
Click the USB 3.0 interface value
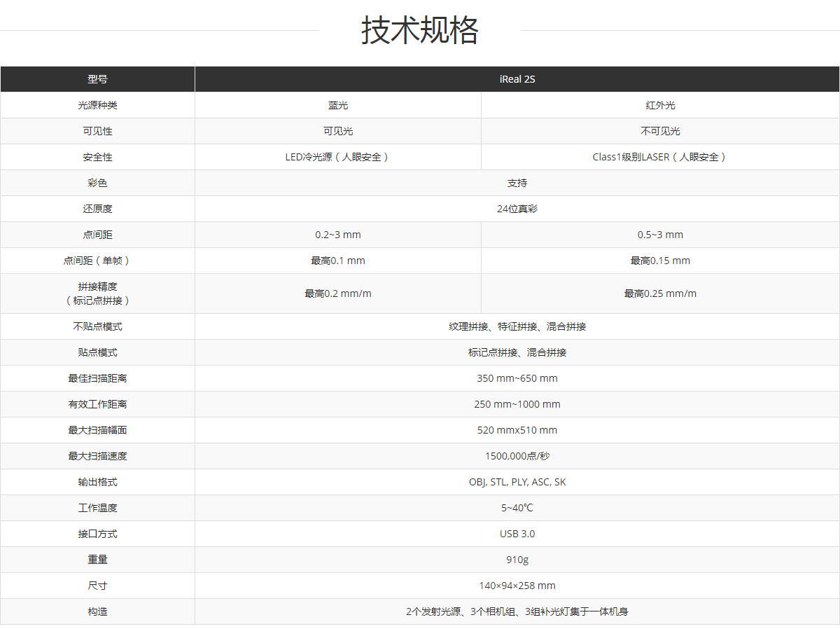click(x=517, y=534)
